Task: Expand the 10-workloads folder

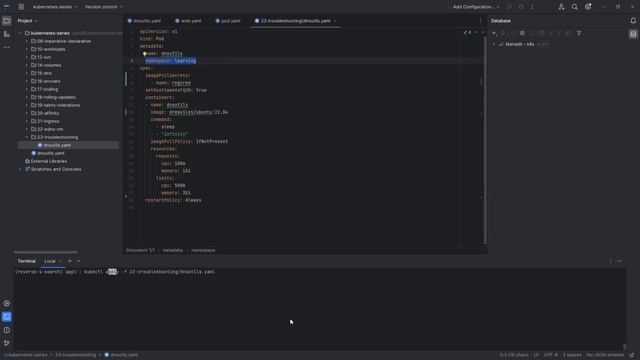Action: pyautogui.click(x=27, y=49)
